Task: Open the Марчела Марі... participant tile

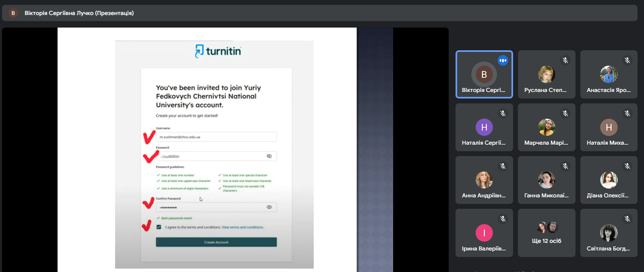Action: pyautogui.click(x=546, y=127)
